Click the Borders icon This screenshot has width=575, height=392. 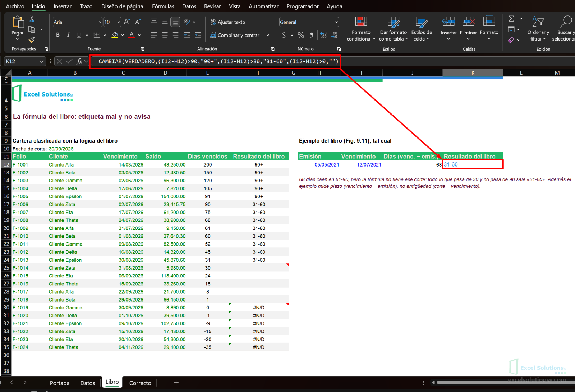pyautogui.click(x=97, y=35)
